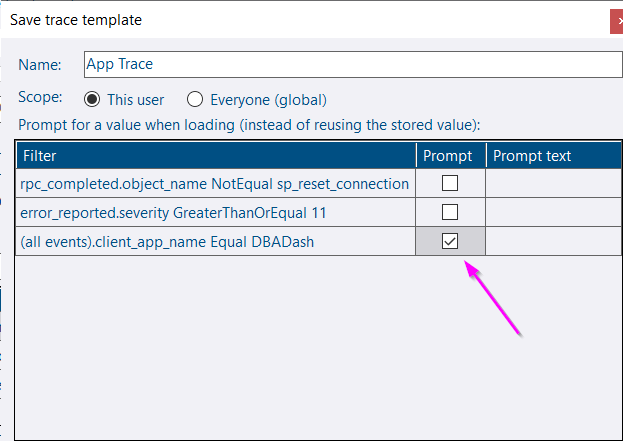
Task: Click the Scope label
Action: (x=40, y=97)
